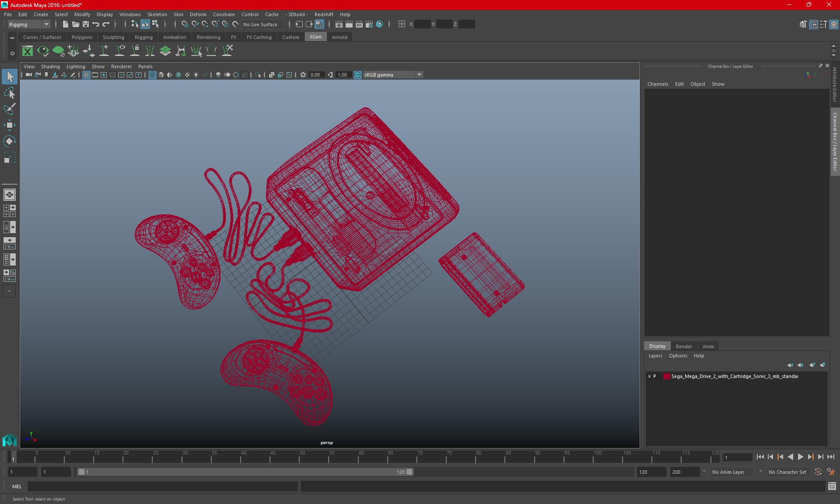Go to start of playback range
This screenshot has width=840, height=504.
tap(760, 457)
